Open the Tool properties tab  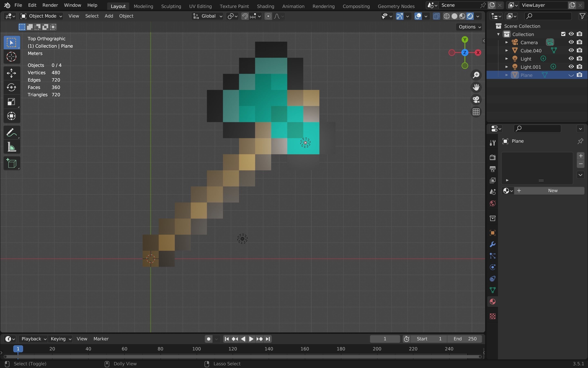[492, 143]
